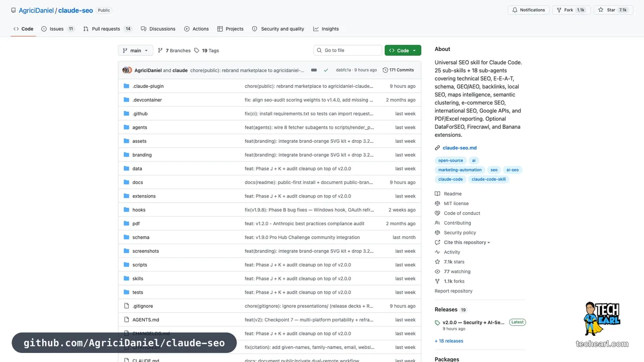
Task: Click the AgriciDaniel owner link in header
Action: pyautogui.click(x=36, y=10)
